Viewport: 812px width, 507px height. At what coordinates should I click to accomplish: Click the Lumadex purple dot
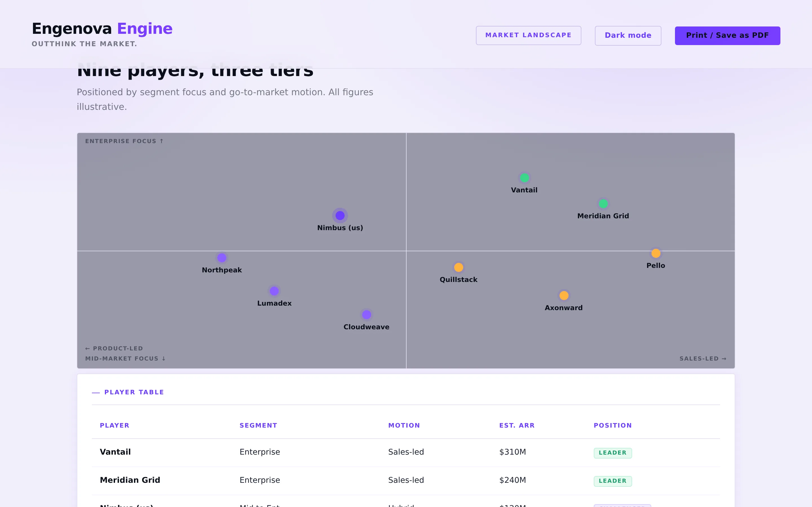[x=274, y=291]
